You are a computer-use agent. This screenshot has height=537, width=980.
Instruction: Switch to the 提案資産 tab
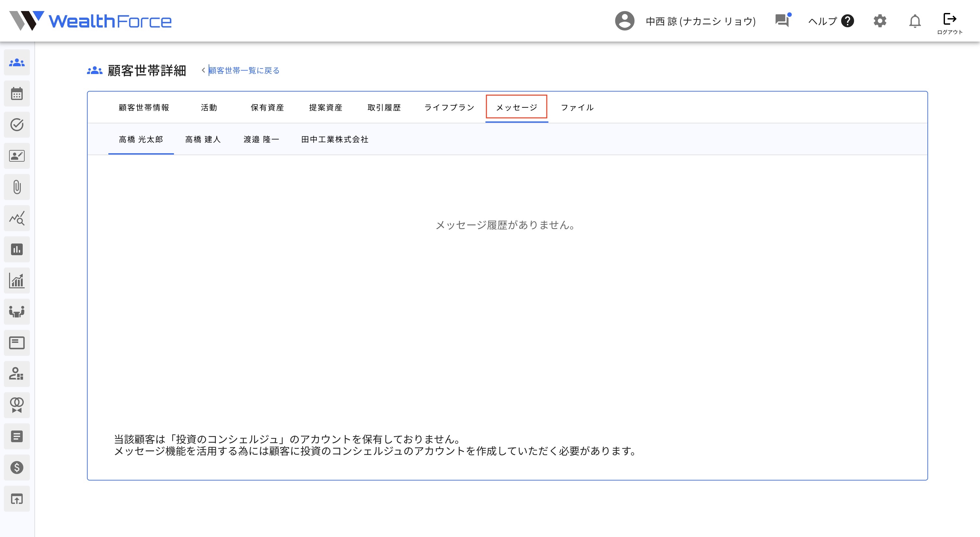(x=326, y=108)
